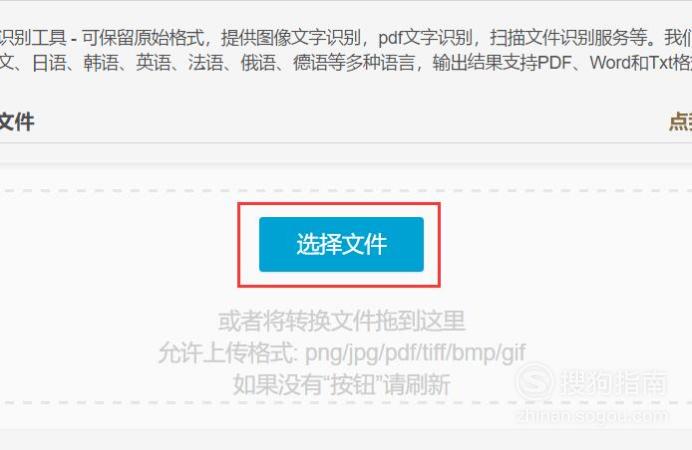Click the png/jpg/pdf/tiff/bmp/gif format list

415,353
